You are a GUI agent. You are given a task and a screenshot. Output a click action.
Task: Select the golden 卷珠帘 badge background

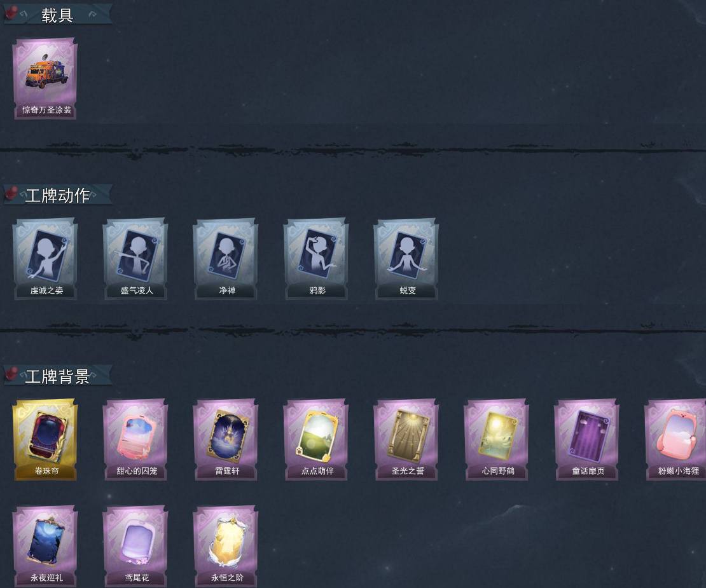pyautogui.click(x=45, y=440)
